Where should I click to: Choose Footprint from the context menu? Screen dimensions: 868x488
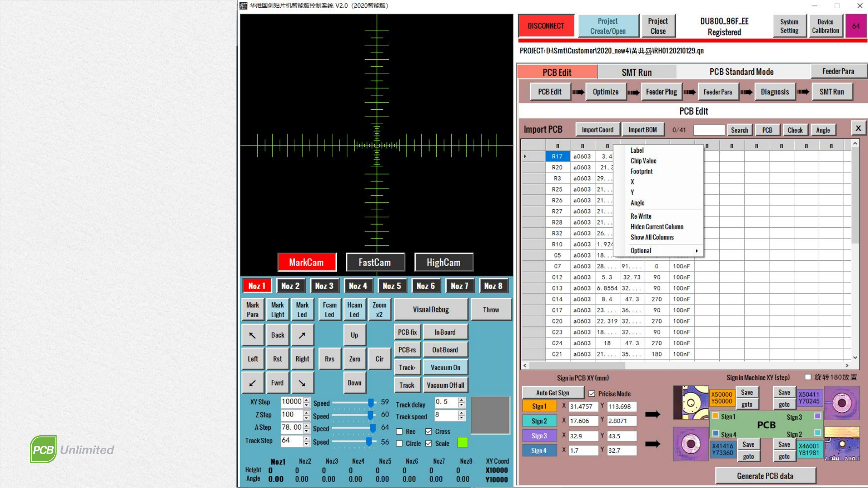(642, 171)
